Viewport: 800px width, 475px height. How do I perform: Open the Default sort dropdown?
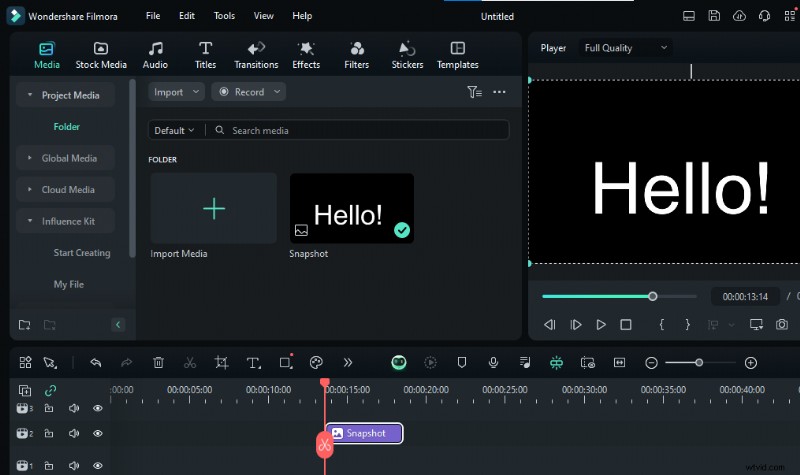pos(174,131)
